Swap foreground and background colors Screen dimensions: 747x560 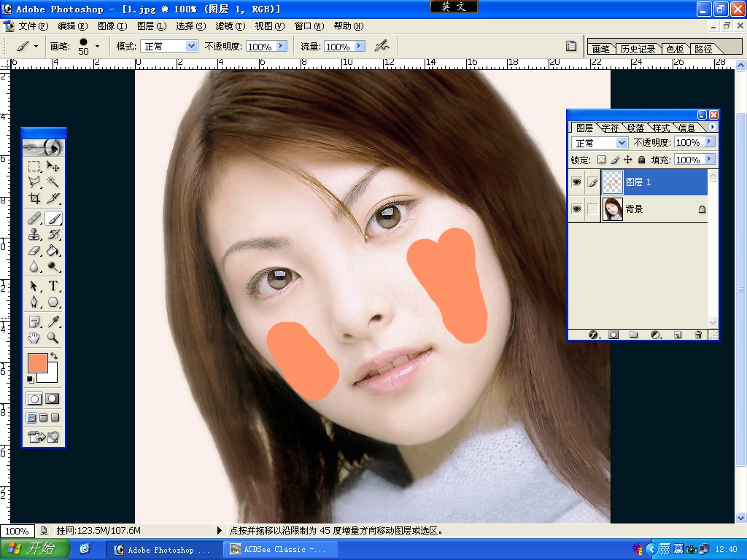tap(54, 356)
